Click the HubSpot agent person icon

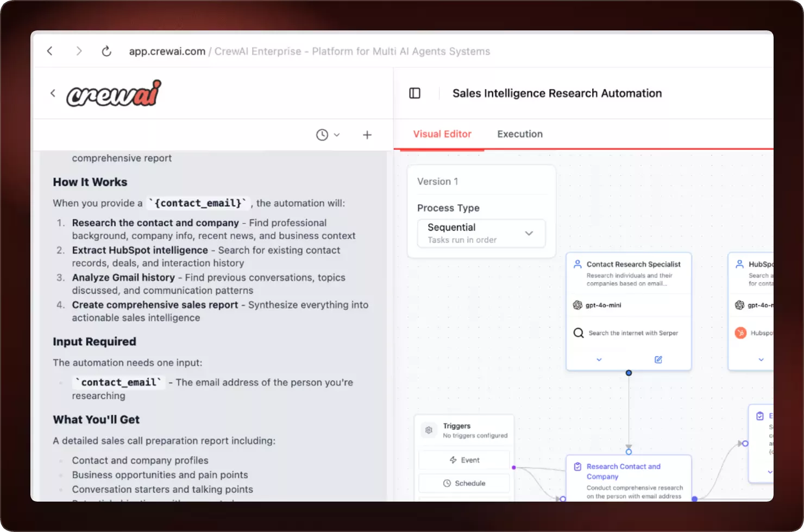[739, 264]
